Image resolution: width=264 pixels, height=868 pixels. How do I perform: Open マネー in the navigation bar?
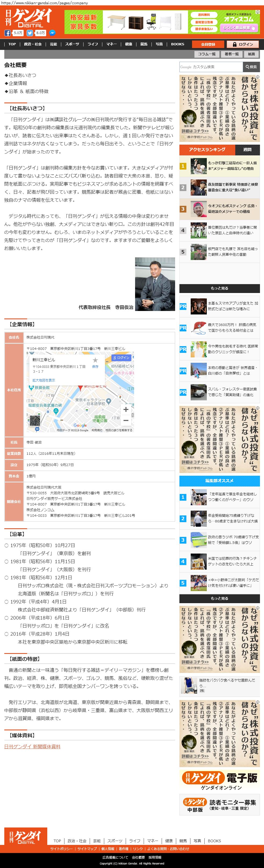pos(112,44)
